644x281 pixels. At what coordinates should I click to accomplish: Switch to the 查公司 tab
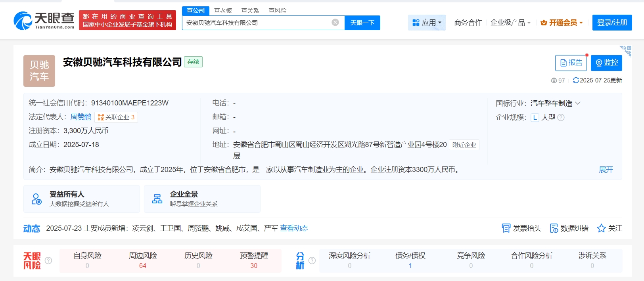point(195,11)
